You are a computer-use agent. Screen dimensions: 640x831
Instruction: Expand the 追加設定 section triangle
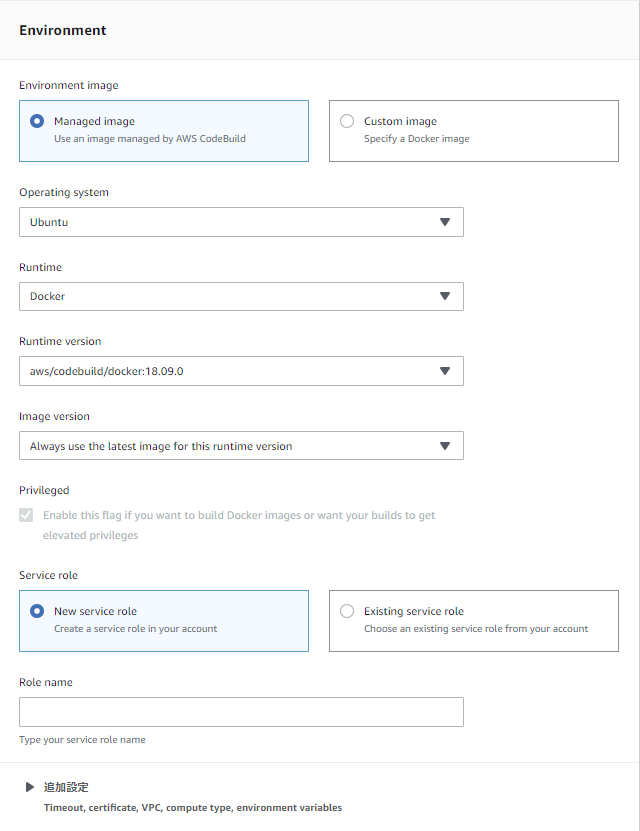(x=30, y=787)
